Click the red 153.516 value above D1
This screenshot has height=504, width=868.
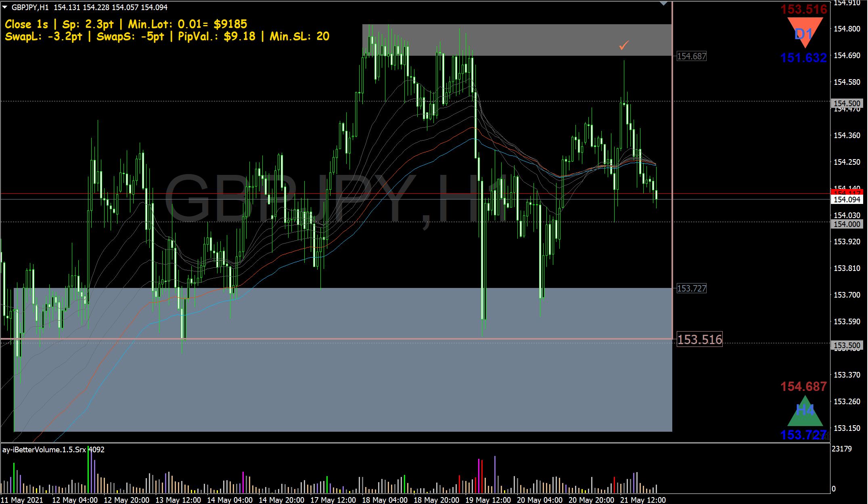(803, 9)
